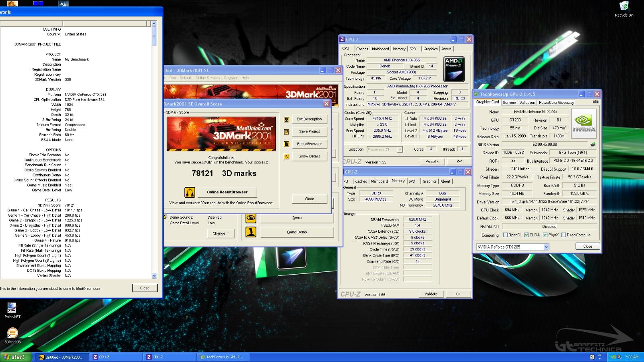Click OK in the lower CPU-Z window
The width and height of the screenshot is (644, 362).
click(458, 294)
